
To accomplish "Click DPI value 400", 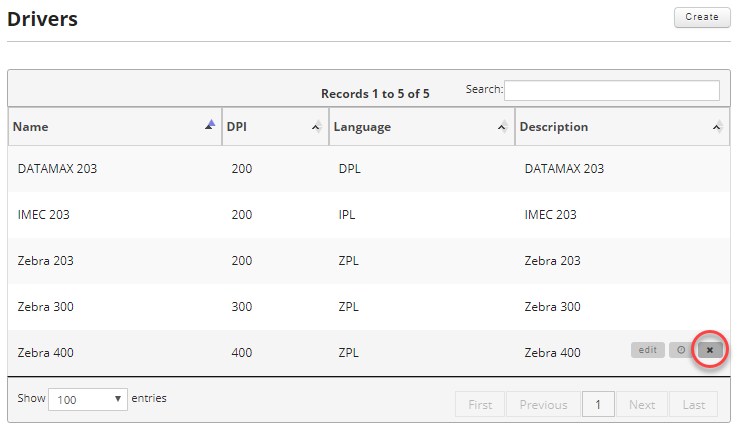I will click(x=241, y=353).
